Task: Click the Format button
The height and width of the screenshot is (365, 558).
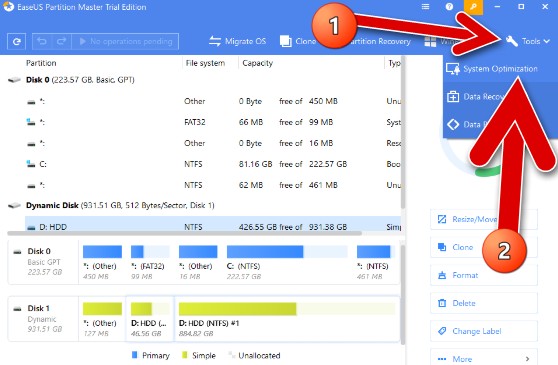Action: [x=484, y=275]
